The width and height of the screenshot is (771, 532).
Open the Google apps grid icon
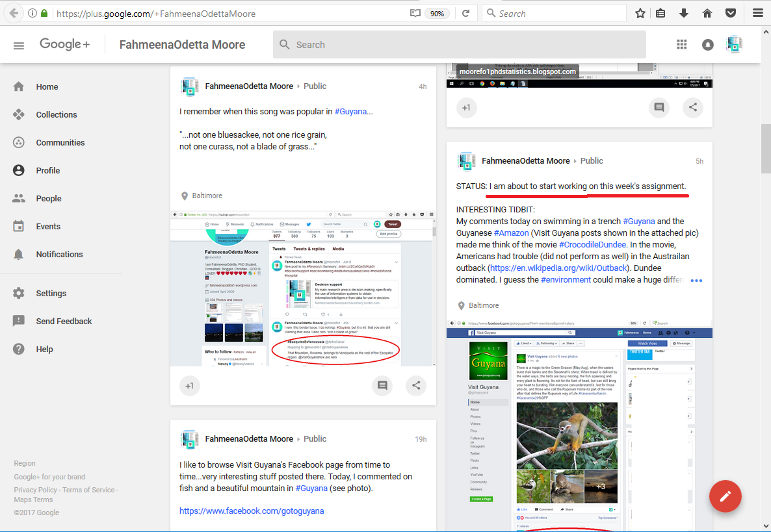click(x=681, y=45)
